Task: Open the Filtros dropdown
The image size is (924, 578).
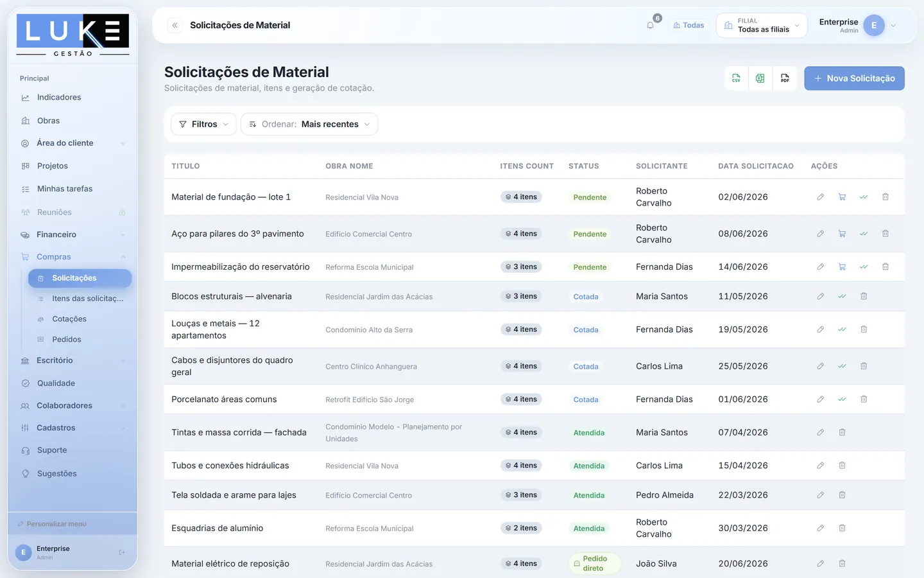Action: click(204, 124)
